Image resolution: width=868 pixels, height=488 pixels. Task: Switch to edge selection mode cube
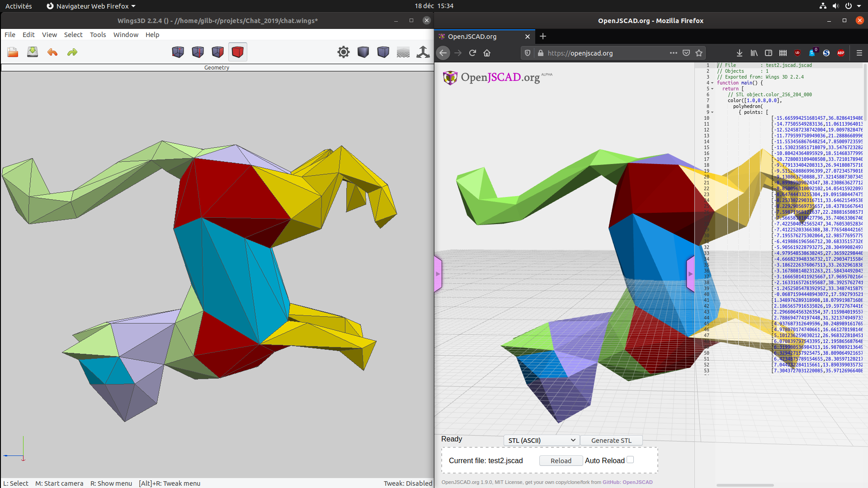pyautogui.click(x=198, y=52)
